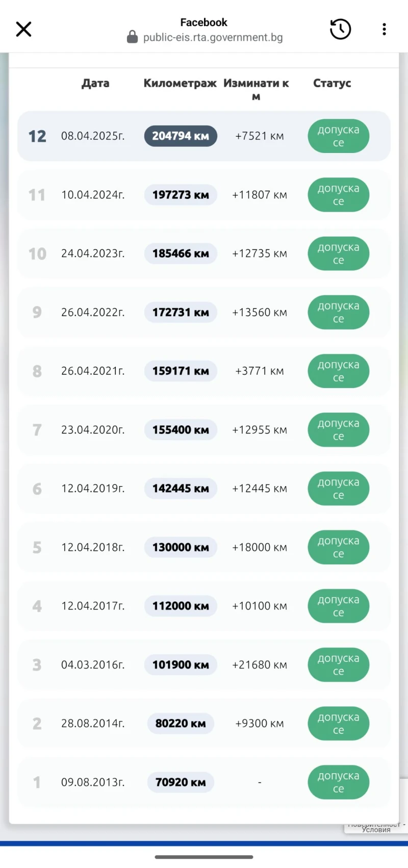Select row number 8 dated 26.04.2021
Image resolution: width=408 pixels, height=868 pixels.
(92, 371)
